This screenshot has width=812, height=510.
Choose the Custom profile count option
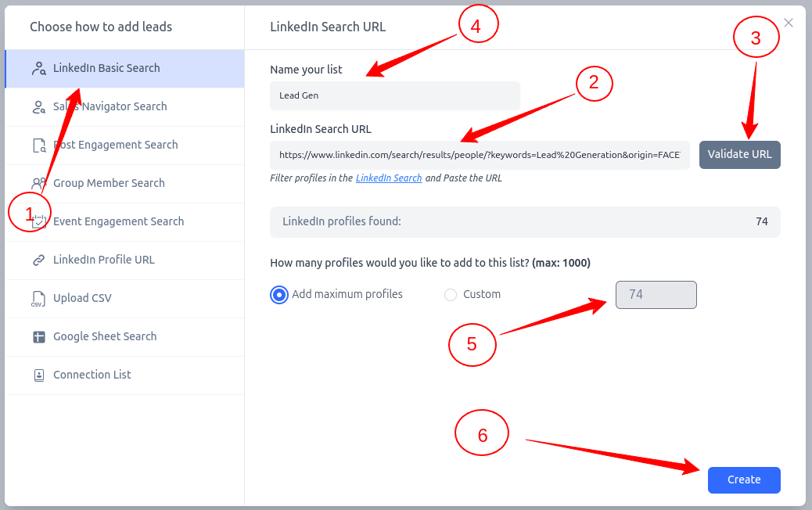(451, 294)
